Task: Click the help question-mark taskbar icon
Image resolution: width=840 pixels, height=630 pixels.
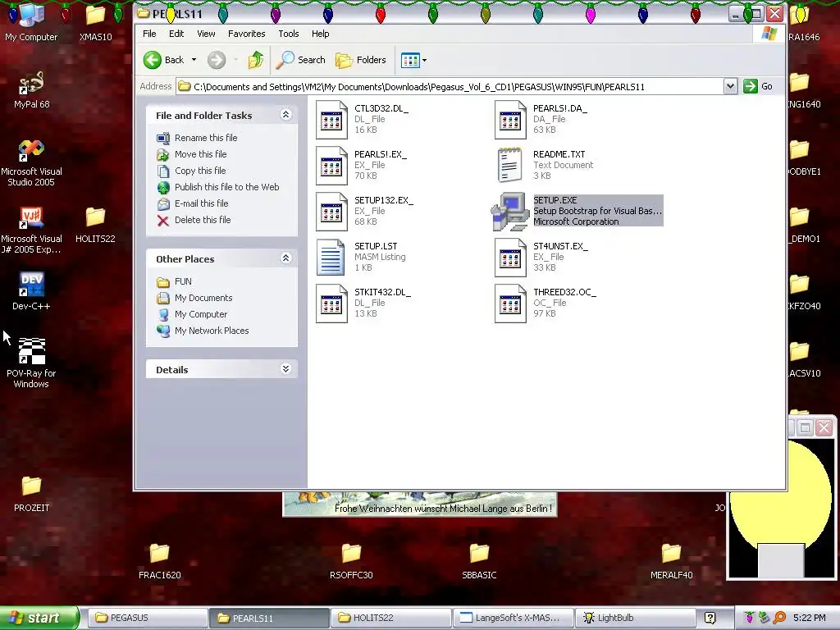Action: (x=710, y=618)
